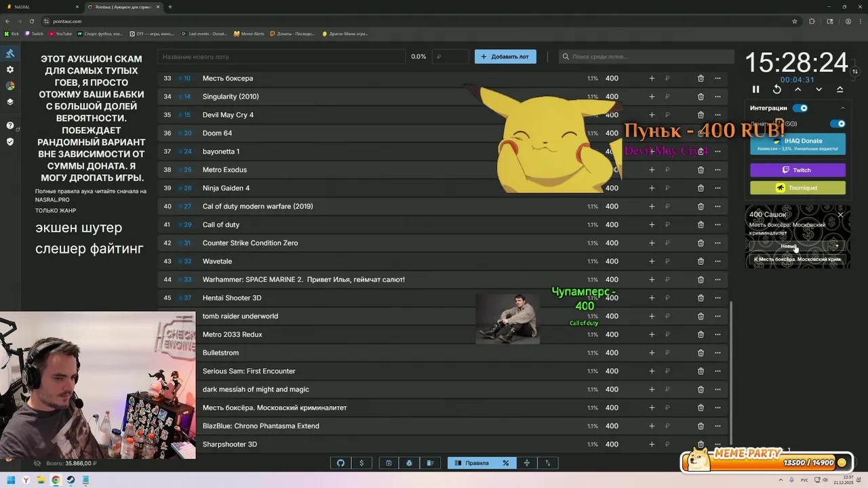Open more options for Call of duty lot
Screen dimensions: 868x488
pos(717,224)
